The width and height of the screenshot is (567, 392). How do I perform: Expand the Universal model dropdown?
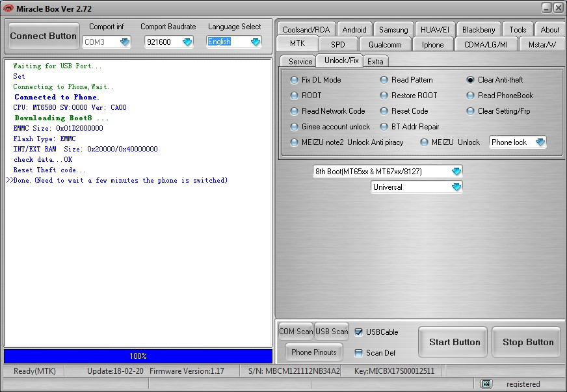point(456,187)
